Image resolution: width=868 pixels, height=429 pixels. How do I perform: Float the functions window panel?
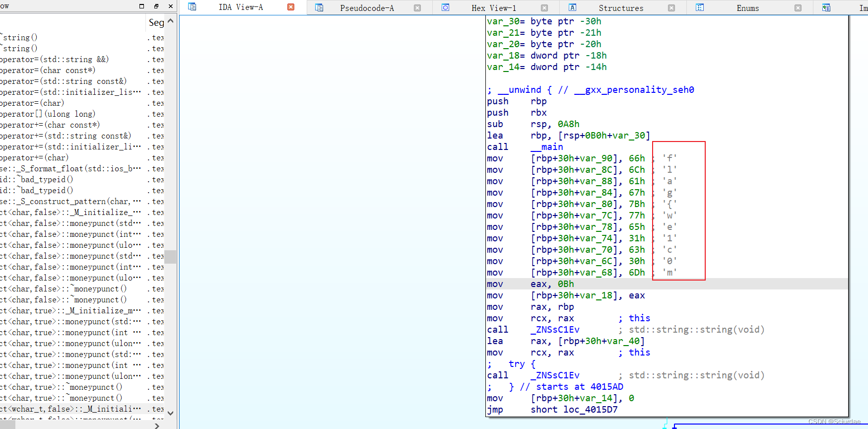156,6
